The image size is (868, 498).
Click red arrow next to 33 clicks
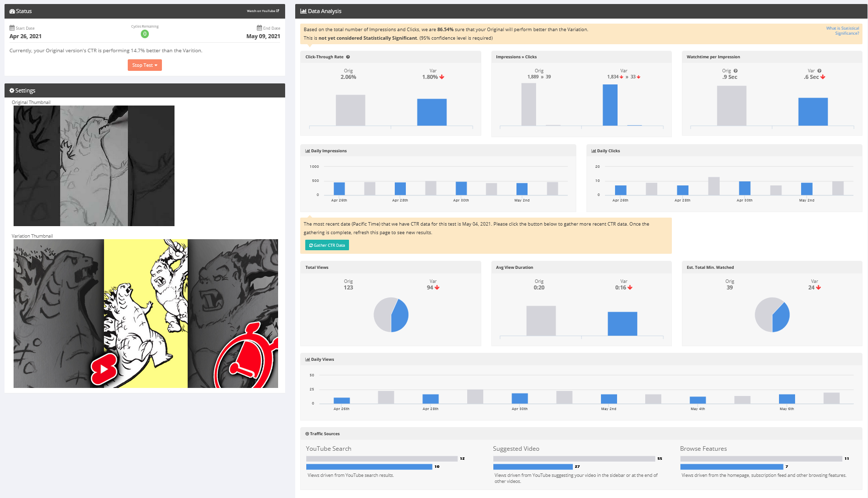click(x=639, y=77)
